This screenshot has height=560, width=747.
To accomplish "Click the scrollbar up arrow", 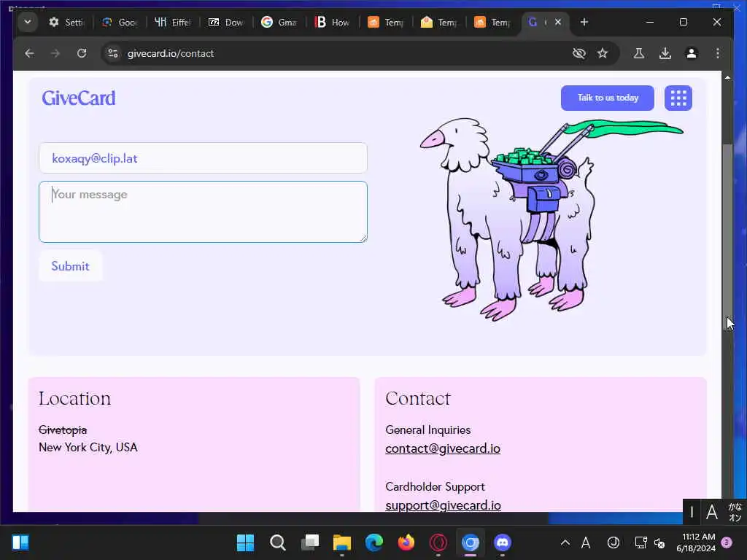I will [x=727, y=77].
